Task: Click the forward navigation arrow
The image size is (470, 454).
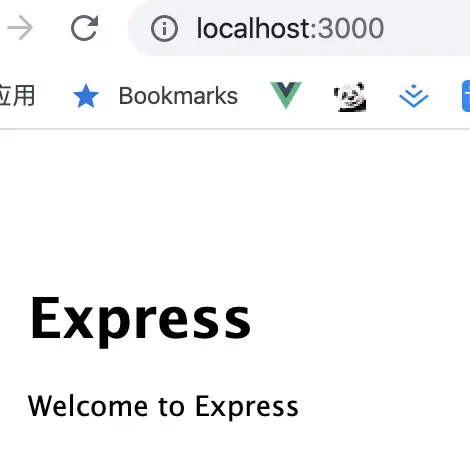Action: pos(20,28)
